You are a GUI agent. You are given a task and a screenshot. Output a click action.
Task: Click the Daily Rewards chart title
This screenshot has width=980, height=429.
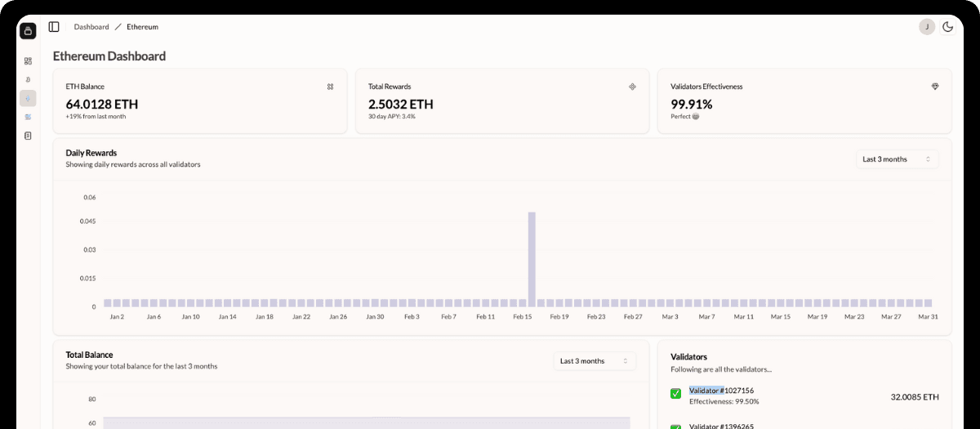[x=91, y=153]
